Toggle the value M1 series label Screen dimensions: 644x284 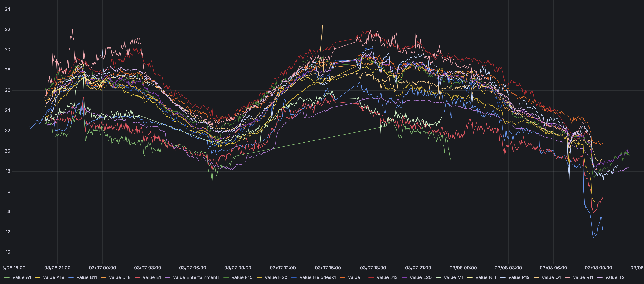[x=453, y=277]
